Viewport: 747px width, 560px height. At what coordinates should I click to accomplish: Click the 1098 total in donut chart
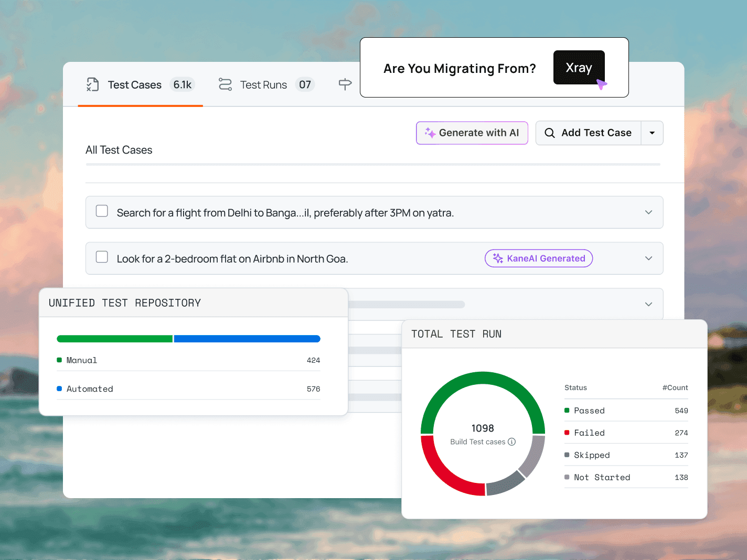pos(483,428)
